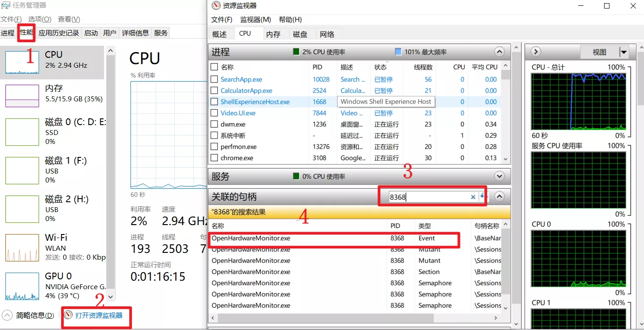This screenshot has height=330, width=644.
Task: Expand the 服务 section
Action: tap(500, 176)
